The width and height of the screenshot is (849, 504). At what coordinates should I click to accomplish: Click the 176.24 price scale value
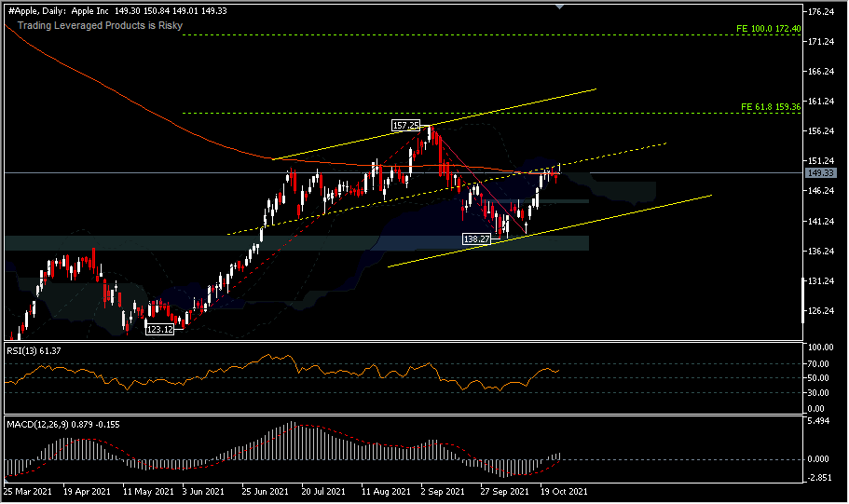point(820,12)
